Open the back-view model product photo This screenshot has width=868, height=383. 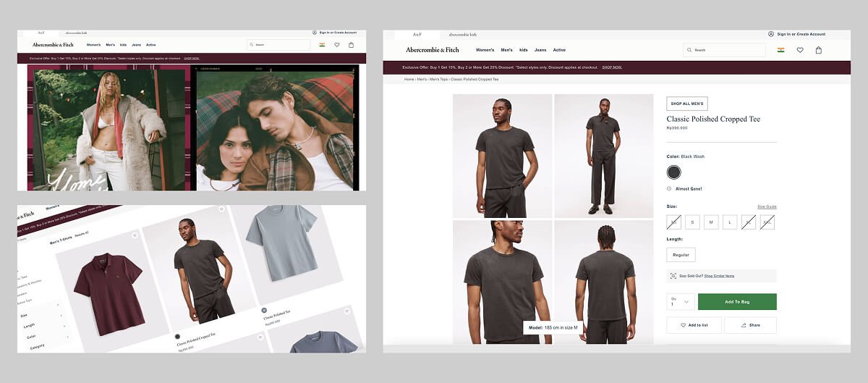(603, 282)
